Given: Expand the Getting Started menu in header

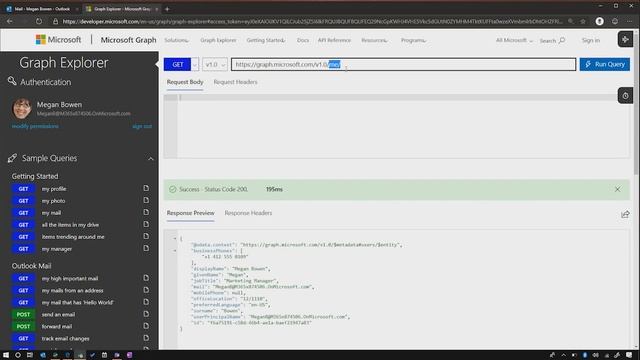Looking at the screenshot, I should 266,40.
